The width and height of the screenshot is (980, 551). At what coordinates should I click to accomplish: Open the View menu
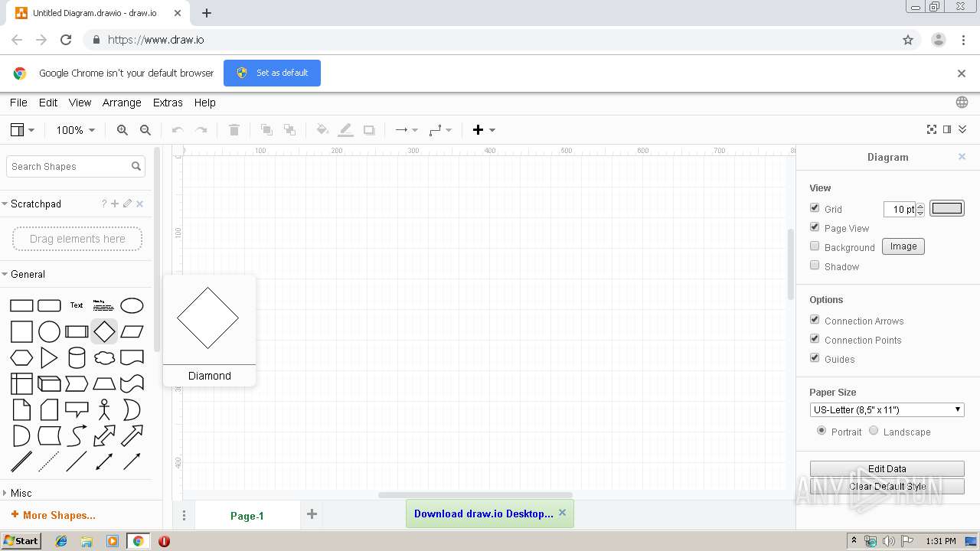(x=80, y=103)
